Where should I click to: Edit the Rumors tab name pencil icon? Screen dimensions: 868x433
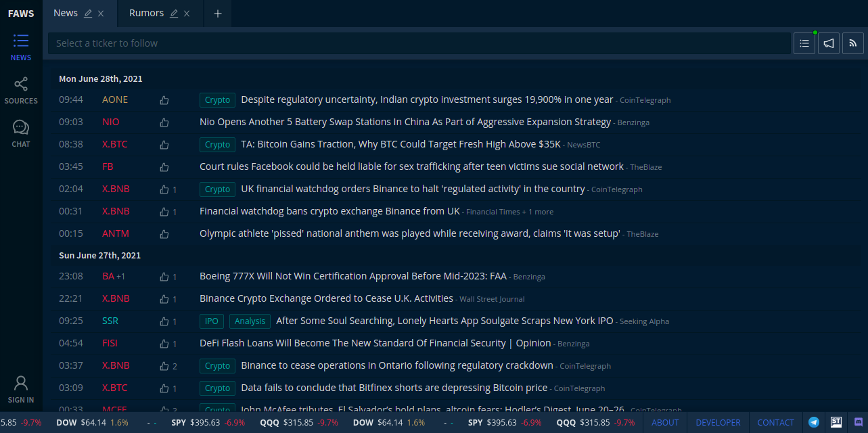coord(174,14)
